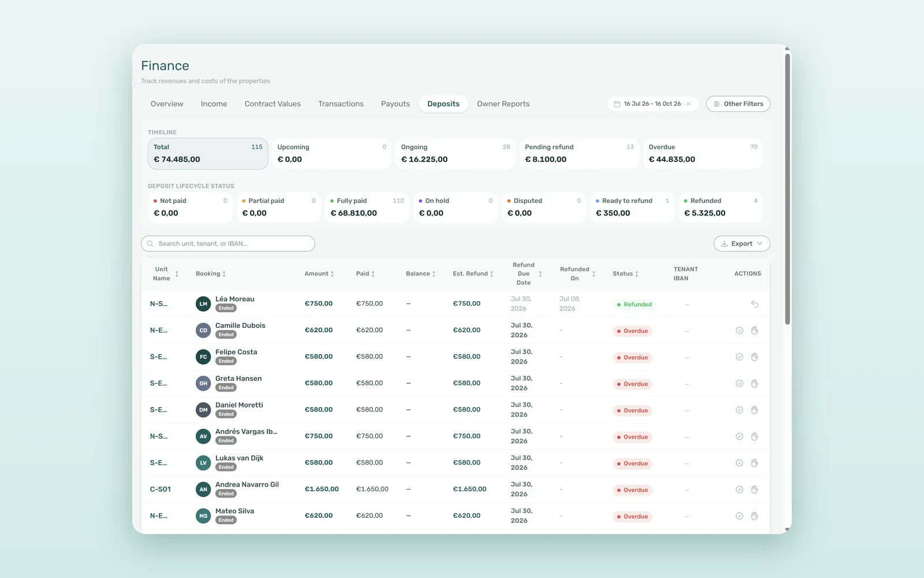
Task: Open the Transactions tab
Action: click(341, 104)
